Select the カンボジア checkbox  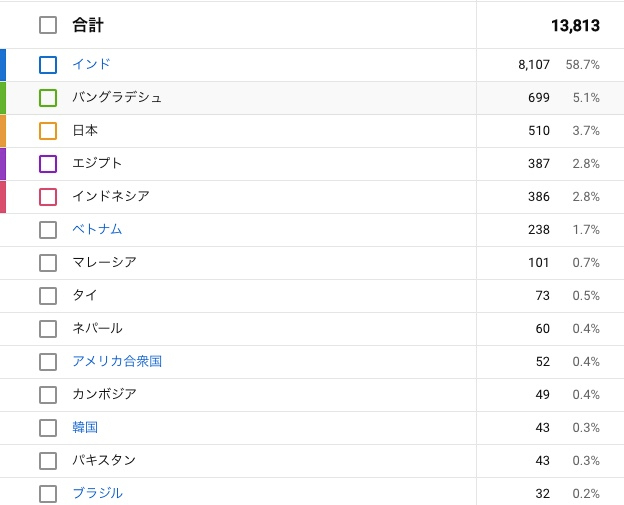click(48, 395)
